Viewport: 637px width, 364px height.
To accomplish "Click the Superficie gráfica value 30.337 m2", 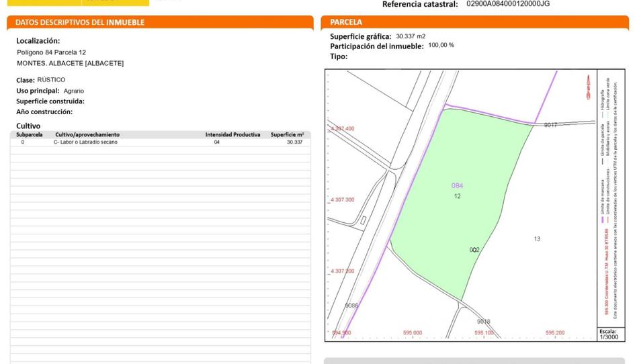I will (x=411, y=36).
